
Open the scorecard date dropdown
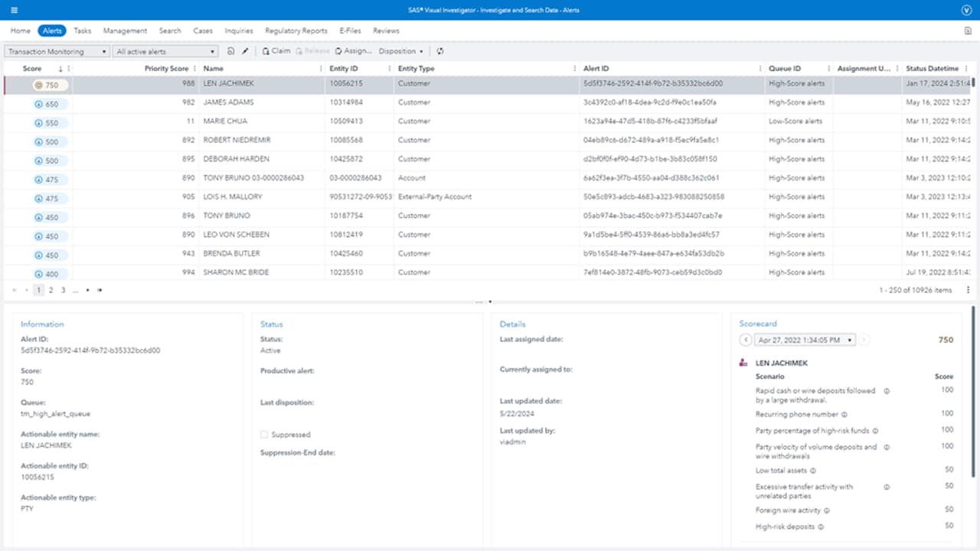805,340
